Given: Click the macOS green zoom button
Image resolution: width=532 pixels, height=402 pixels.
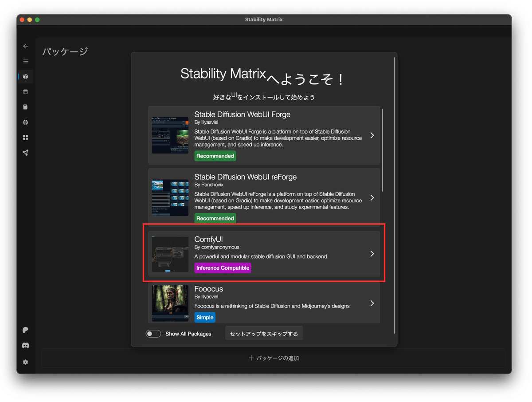Looking at the screenshot, I should click(38, 20).
